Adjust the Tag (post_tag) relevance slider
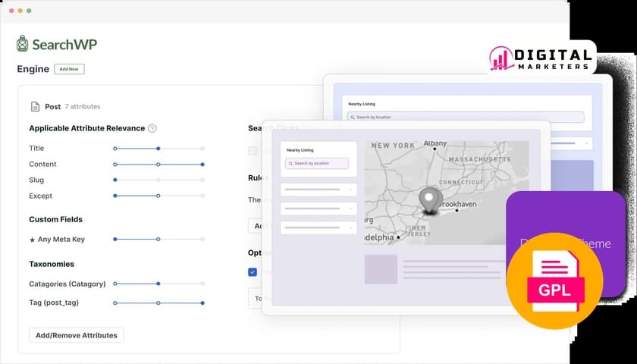Screen dimensions: 637x364 (202, 303)
